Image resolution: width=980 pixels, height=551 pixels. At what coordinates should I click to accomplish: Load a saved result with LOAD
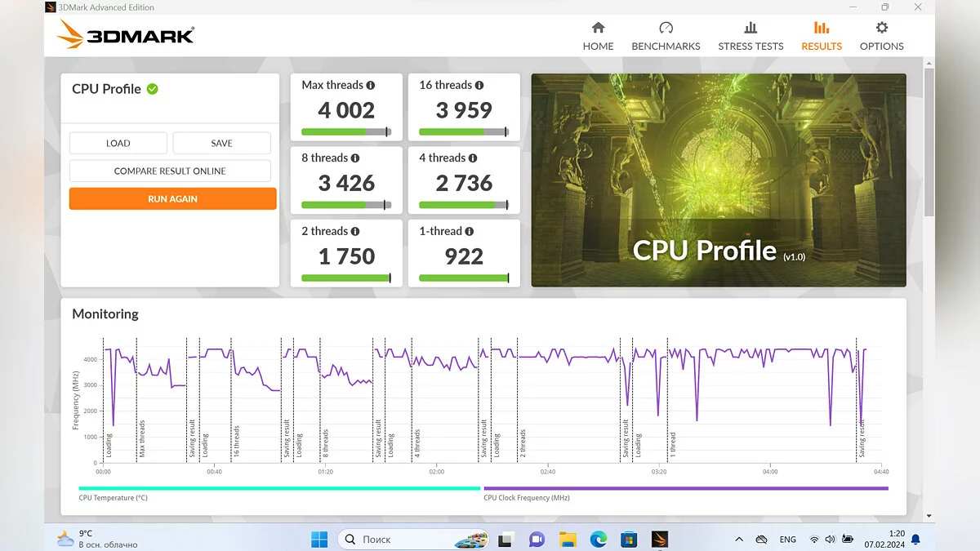(x=118, y=144)
